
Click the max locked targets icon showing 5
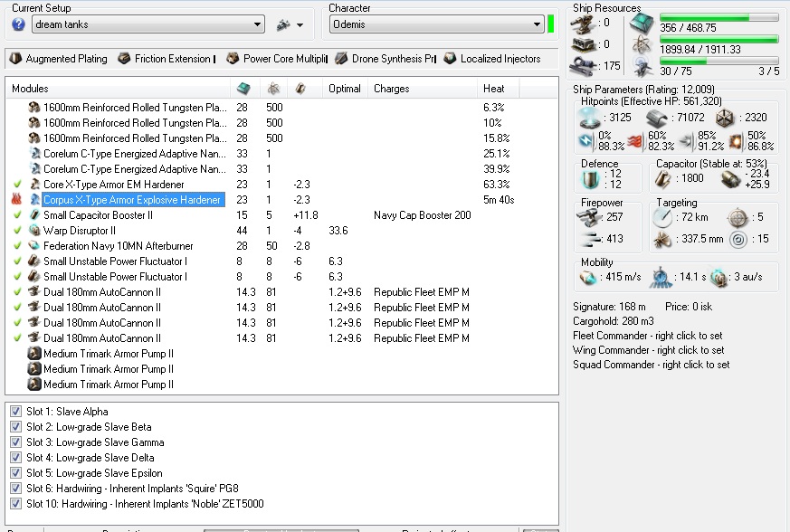pyautogui.click(x=738, y=218)
